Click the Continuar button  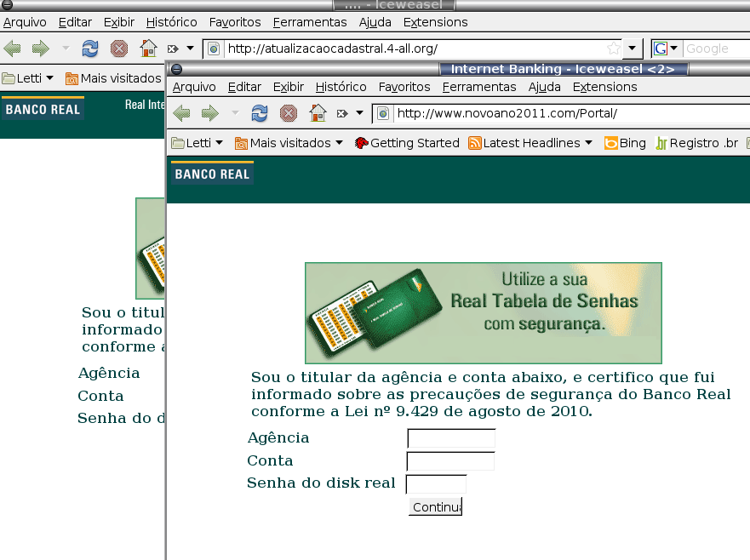pyautogui.click(x=435, y=507)
